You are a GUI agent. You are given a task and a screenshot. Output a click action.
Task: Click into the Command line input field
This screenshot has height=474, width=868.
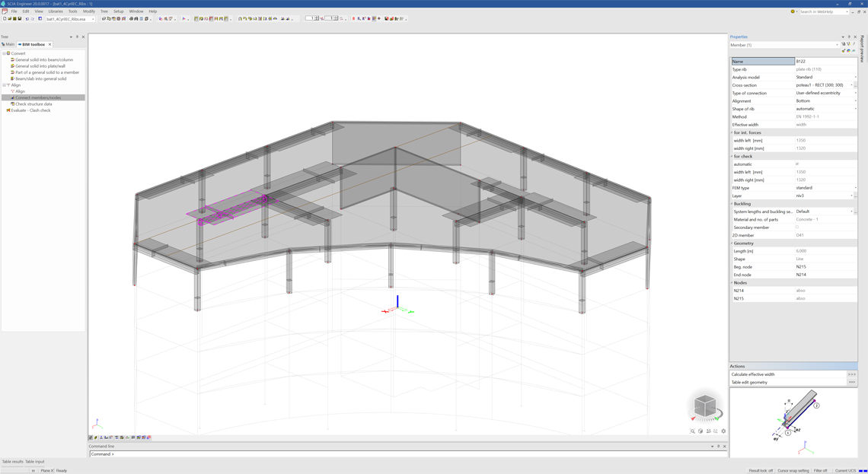coord(408,454)
